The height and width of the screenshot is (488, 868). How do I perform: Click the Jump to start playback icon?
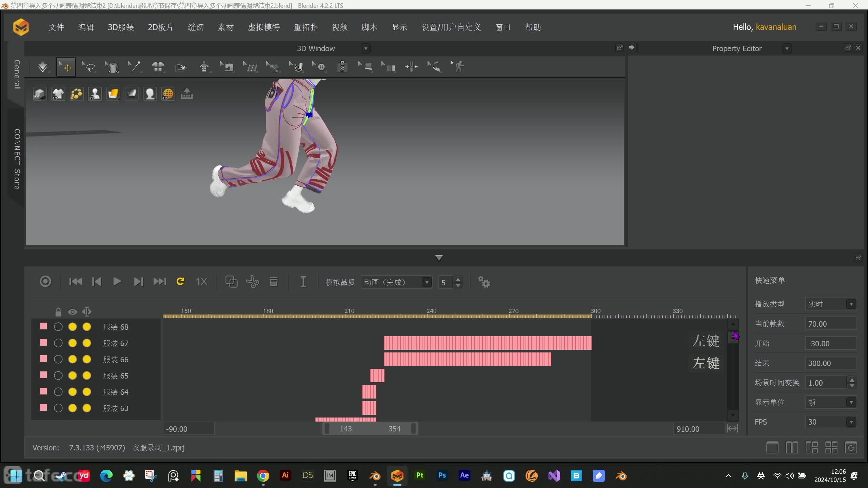(75, 281)
